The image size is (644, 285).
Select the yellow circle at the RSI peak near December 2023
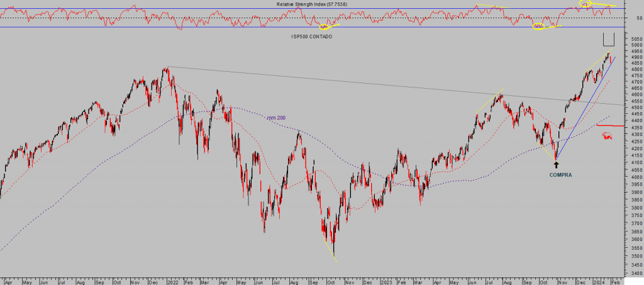[586, 5]
